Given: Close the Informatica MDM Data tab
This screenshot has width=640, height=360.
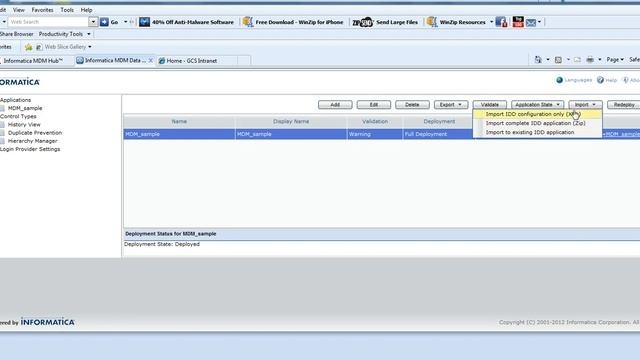Looking at the screenshot, I should [151, 60].
